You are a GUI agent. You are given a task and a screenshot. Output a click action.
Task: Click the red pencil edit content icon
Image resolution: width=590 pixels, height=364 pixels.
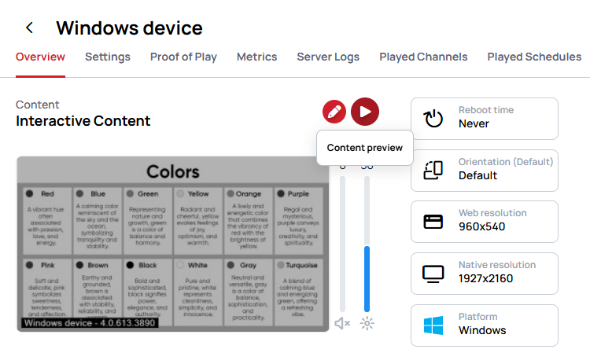[334, 112]
